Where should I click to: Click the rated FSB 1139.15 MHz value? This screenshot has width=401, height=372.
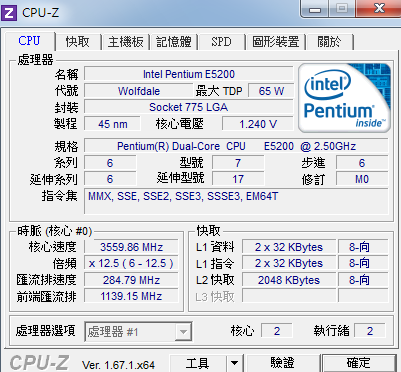pyautogui.click(x=131, y=296)
